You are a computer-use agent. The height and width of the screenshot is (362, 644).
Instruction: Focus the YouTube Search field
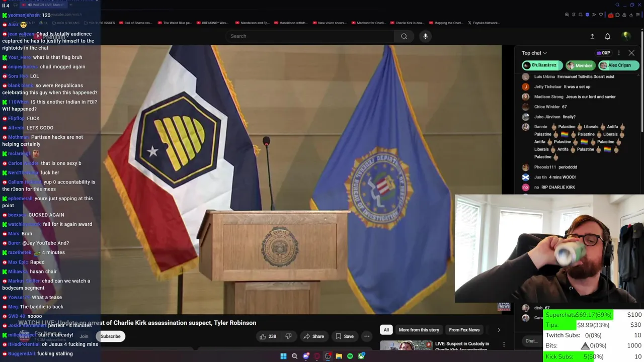click(309, 36)
